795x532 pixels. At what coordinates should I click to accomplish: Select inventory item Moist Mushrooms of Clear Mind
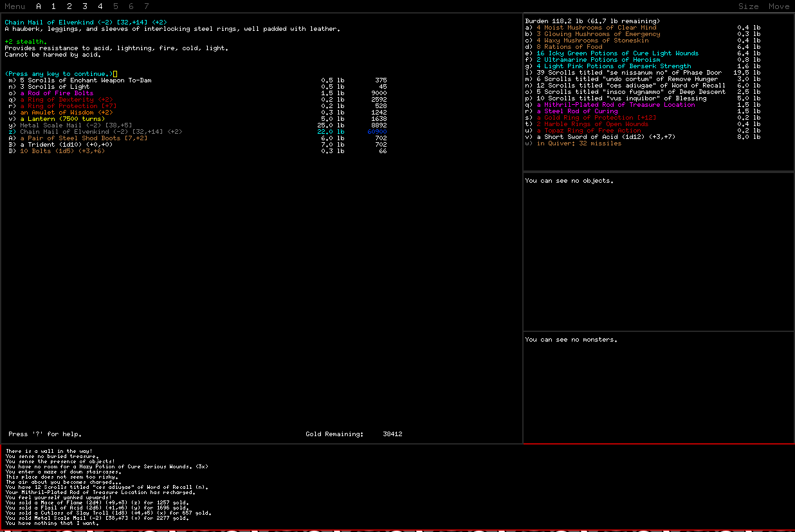tap(643, 28)
